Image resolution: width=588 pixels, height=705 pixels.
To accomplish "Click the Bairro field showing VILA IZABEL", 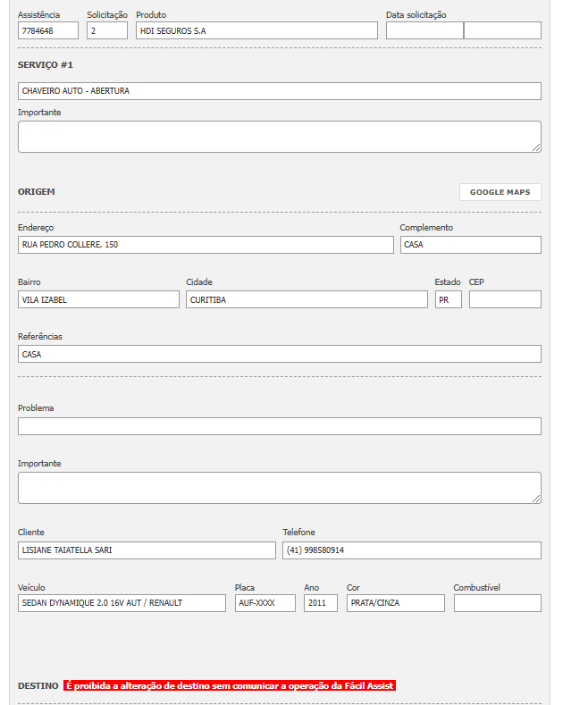I will click(x=98, y=299).
